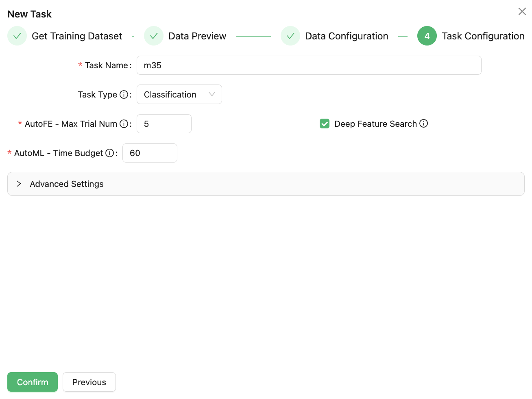Click the AutoFE Max Trial Num info icon
Viewport: 532px width, 399px height.
(124, 124)
